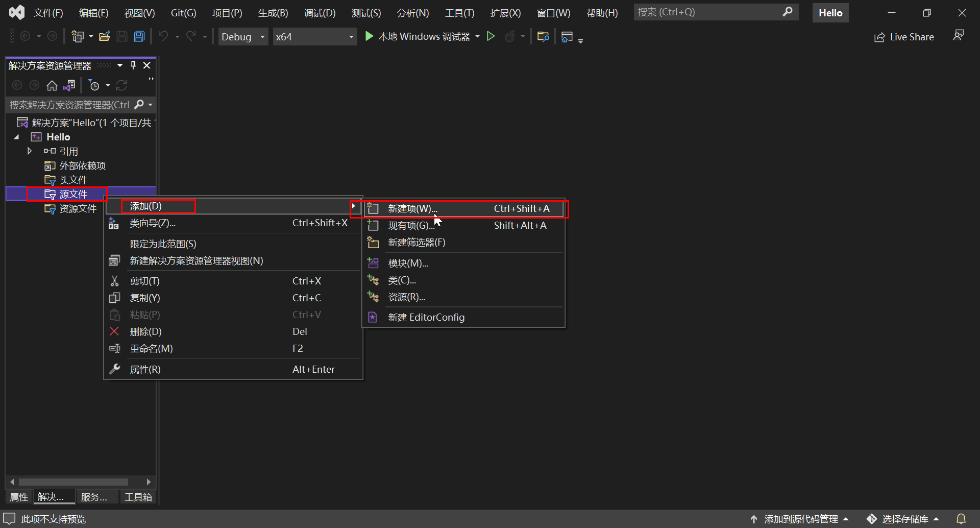Open the 文件(F) menu
Viewport: 980px width, 528px height.
point(48,13)
